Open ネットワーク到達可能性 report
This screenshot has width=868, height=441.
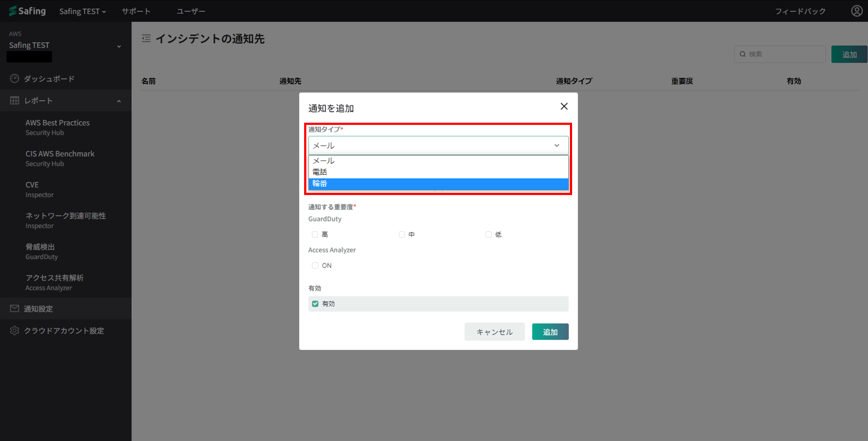pos(66,220)
